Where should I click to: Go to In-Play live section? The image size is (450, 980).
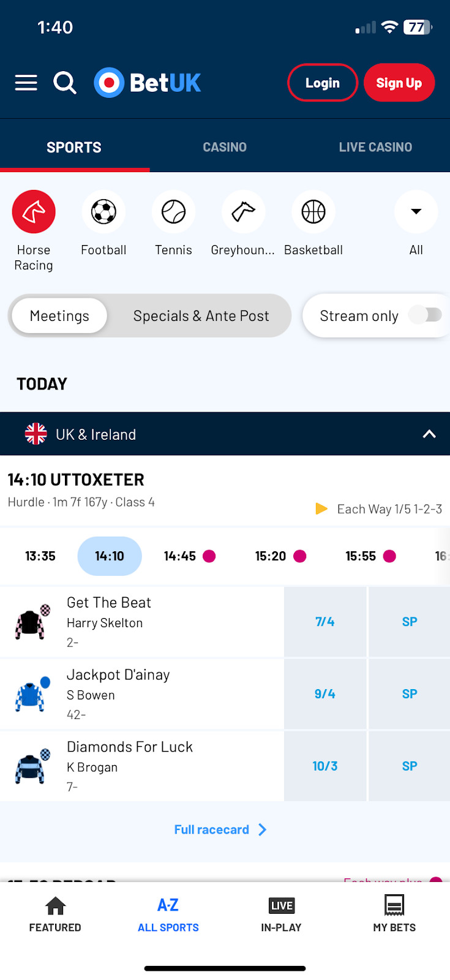(x=281, y=913)
